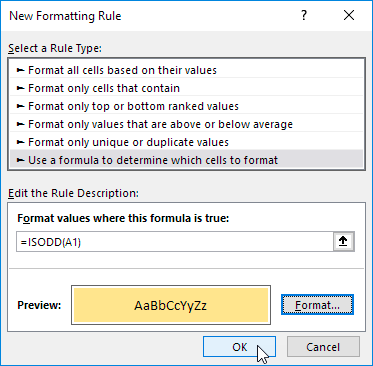Open the Format... options button

tap(317, 305)
